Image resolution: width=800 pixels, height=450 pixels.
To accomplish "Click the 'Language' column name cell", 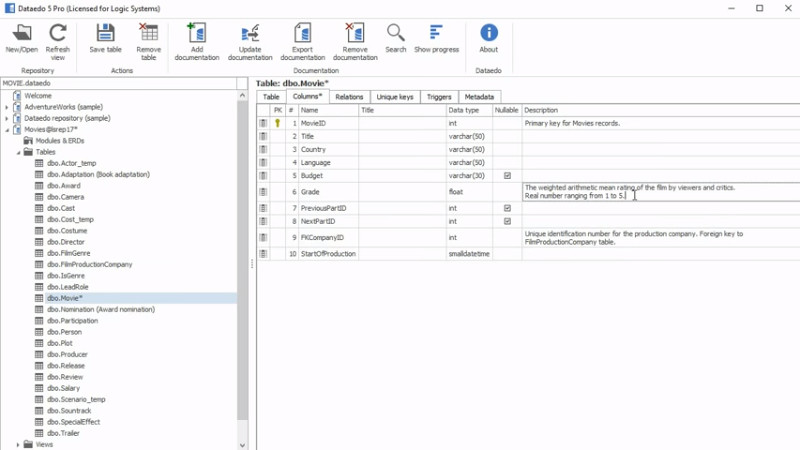I will [x=328, y=163].
